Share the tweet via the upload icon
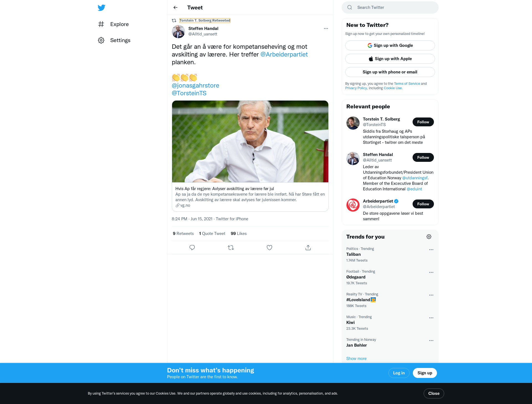Image resolution: width=532 pixels, height=404 pixels. (308, 247)
